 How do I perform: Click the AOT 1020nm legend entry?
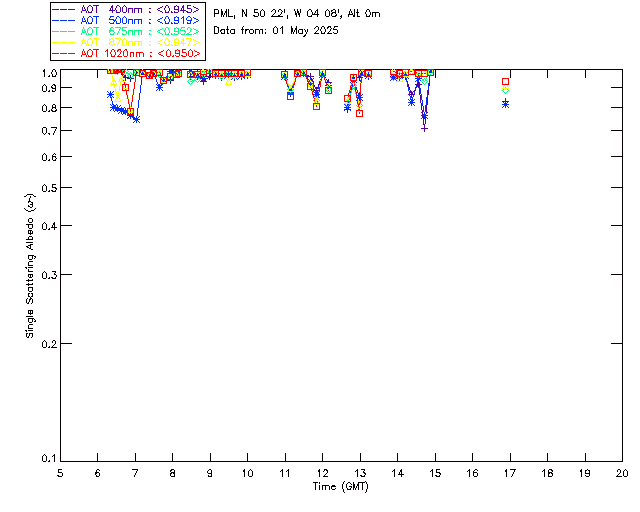[126, 53]
